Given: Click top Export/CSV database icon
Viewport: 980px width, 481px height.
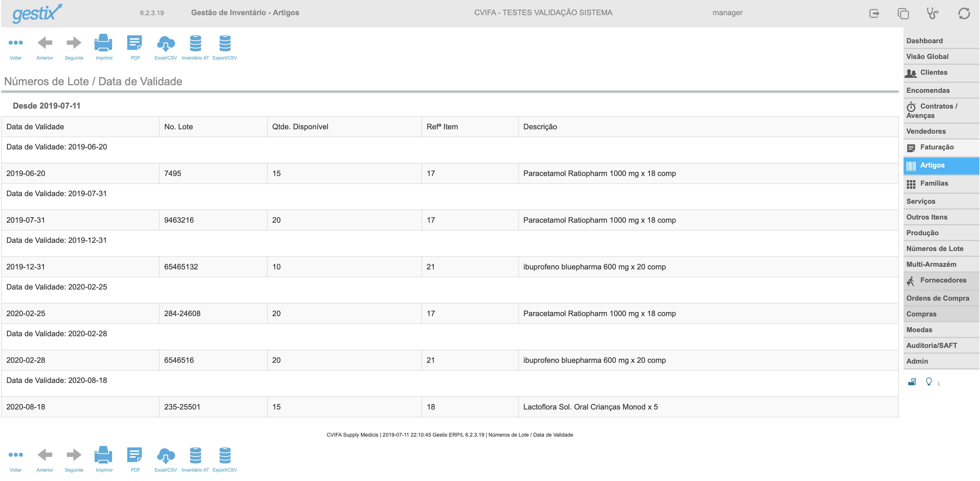Looking at the screenshot, I should click(x=225, y=43).
